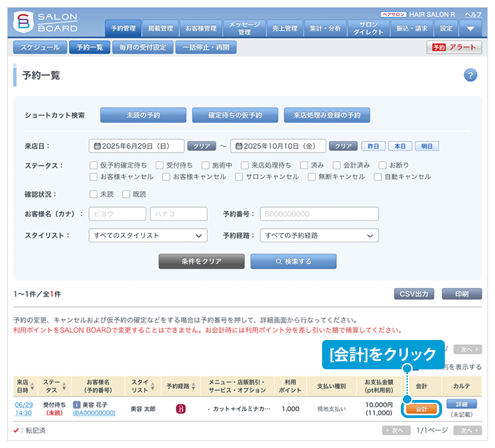
Task: Clear the start date with クリア
Action: (201, 146)
